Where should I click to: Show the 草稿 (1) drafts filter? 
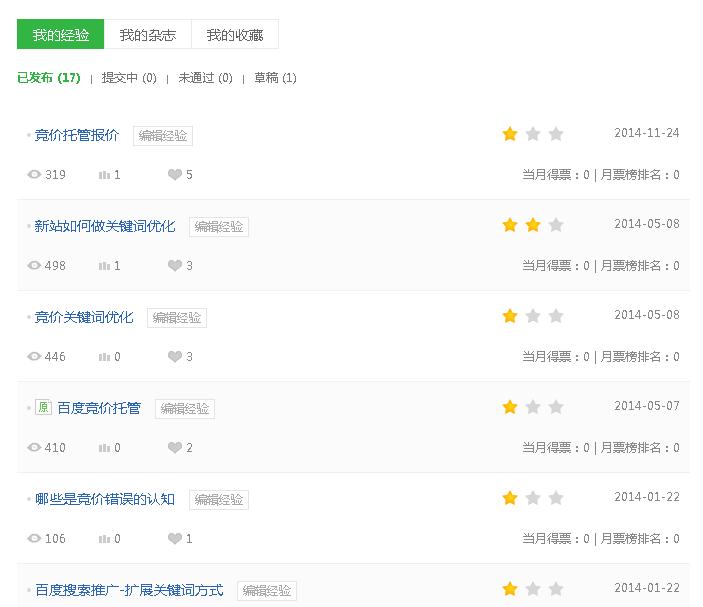coord(275,78)
